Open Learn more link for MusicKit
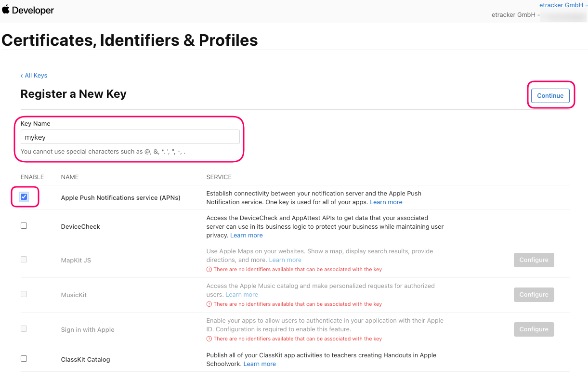 [x=242, y=294]
